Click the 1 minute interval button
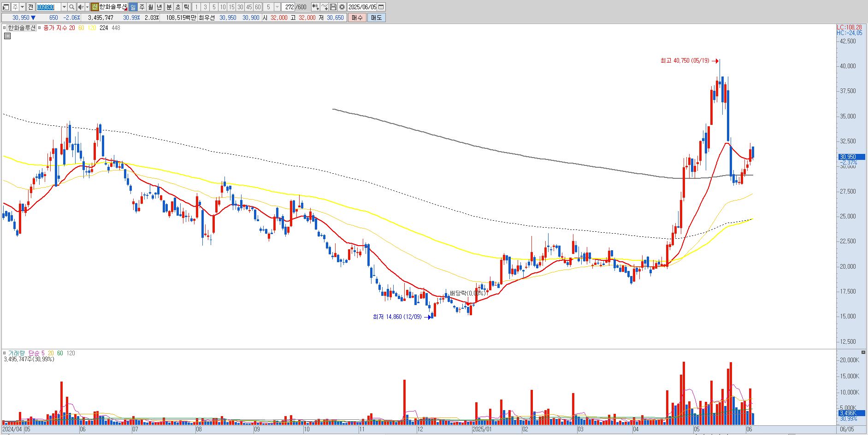The image size is (868, 435). click(x=196, y=7)
